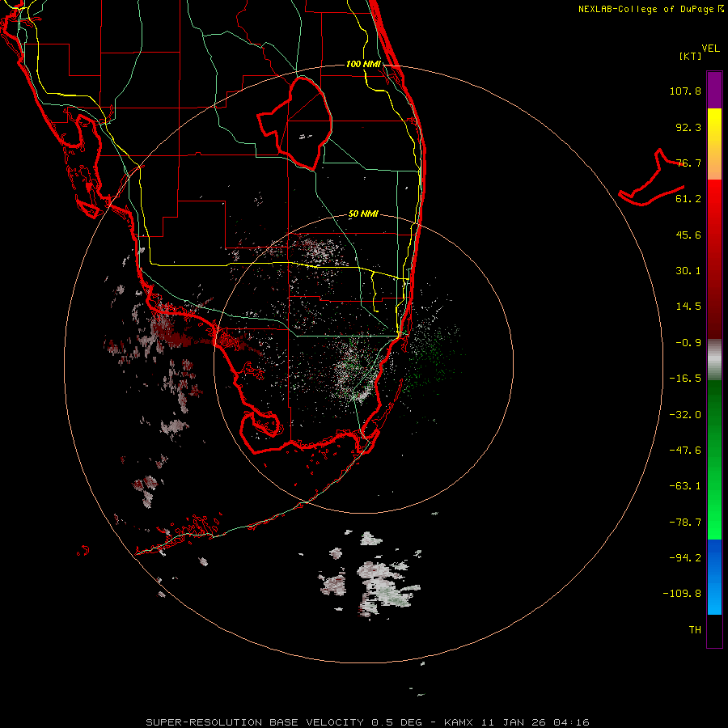Click the NEXLAB-College of DuPage label
The width and height of the screenshot is (728, 728).
647,9
